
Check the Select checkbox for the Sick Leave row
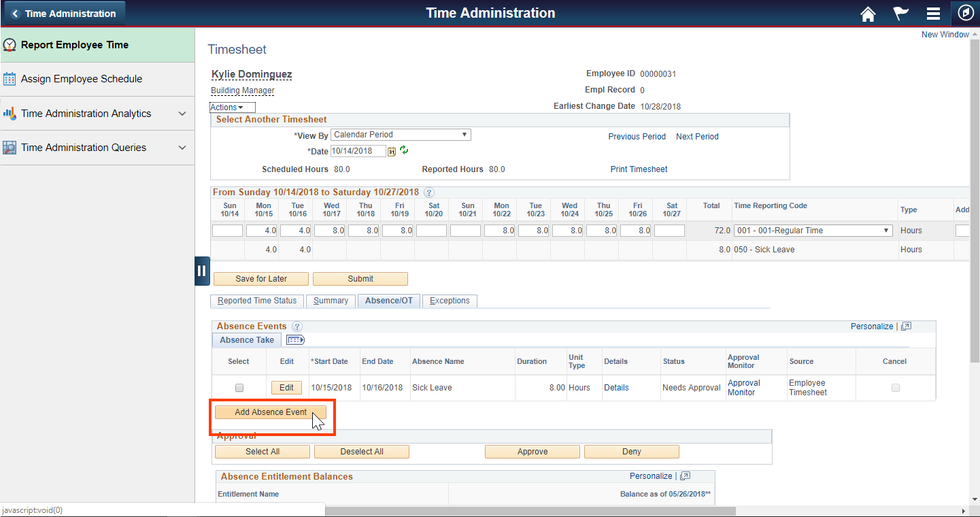(x=239, y=387)
